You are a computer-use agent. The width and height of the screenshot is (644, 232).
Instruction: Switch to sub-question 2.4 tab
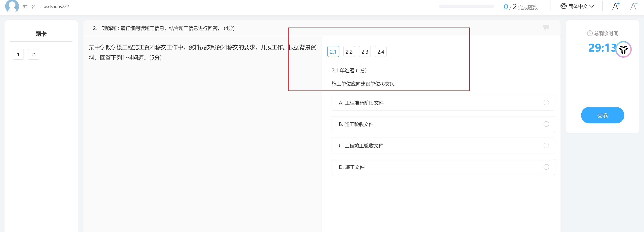(x=381, y=52)
